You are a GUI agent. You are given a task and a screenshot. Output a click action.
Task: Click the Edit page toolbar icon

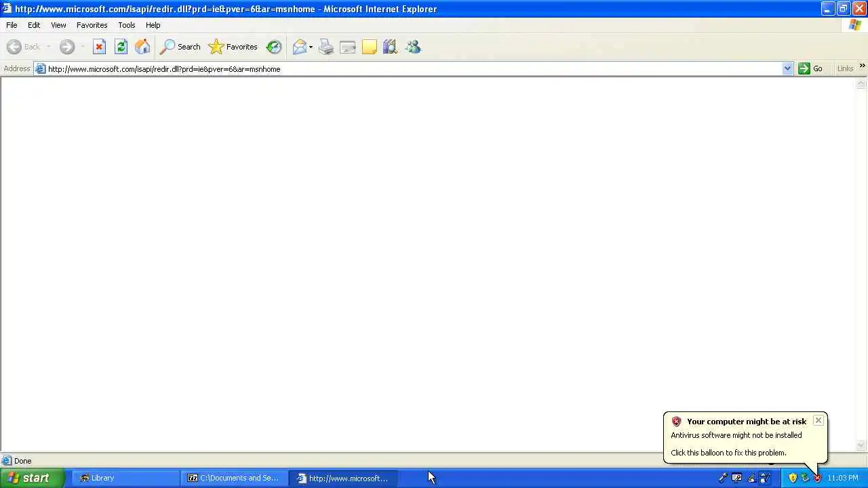click(x=348, y=47)
